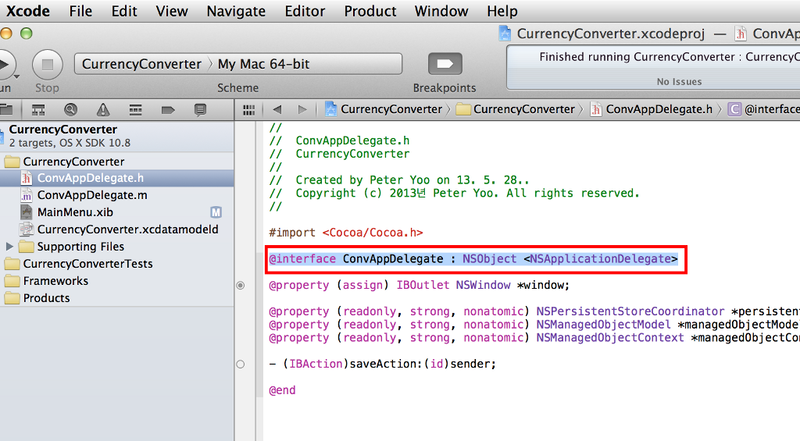Open the search navigator icon
800x441 pixels.
click(x=70, y=108)
